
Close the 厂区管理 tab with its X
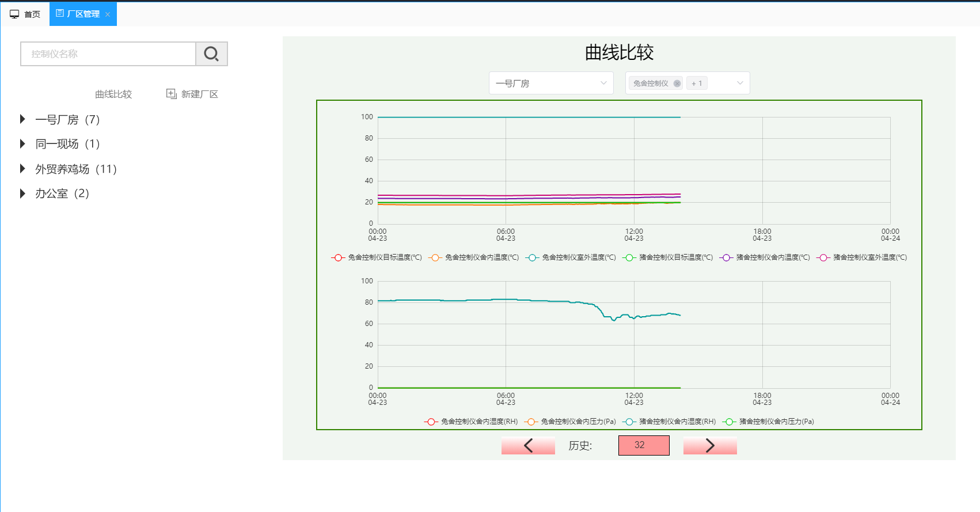(108, 14)
